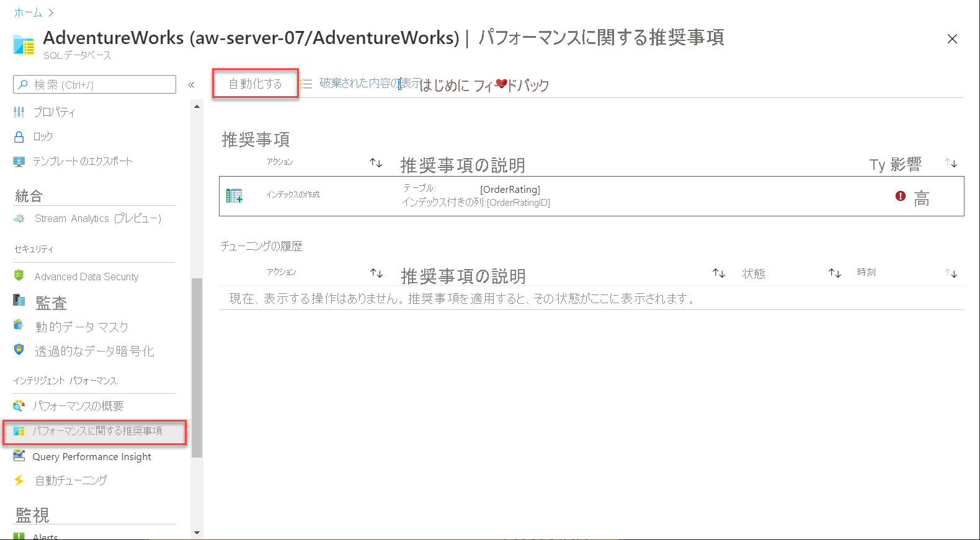Click the Stream Analytics gear icon

pos(19,218)
